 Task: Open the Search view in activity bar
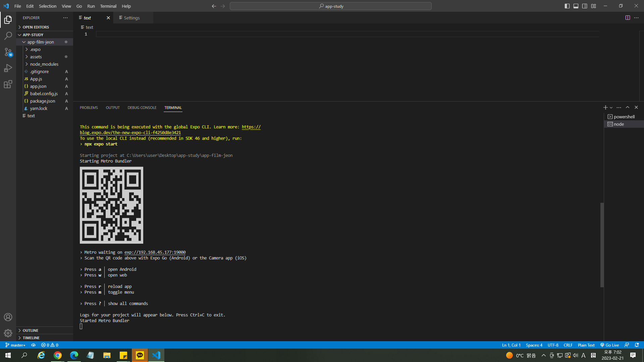tap(8, 36)
